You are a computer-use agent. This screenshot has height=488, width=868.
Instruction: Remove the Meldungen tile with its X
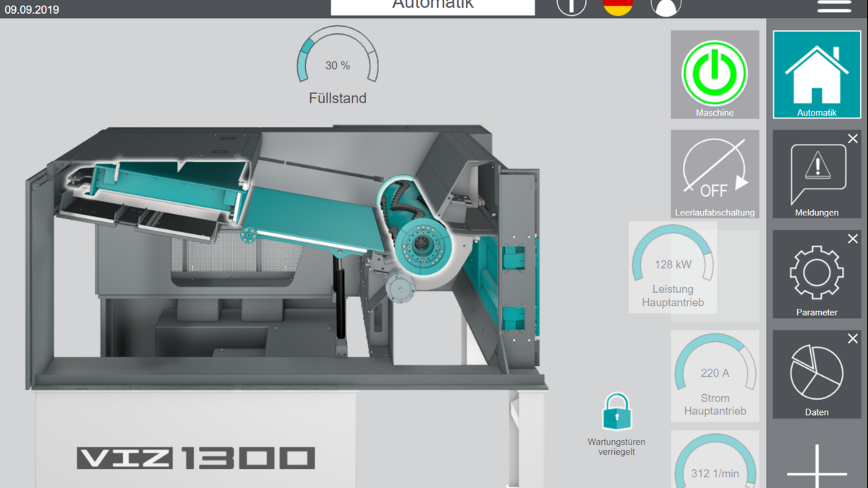(x=853, y=139)
